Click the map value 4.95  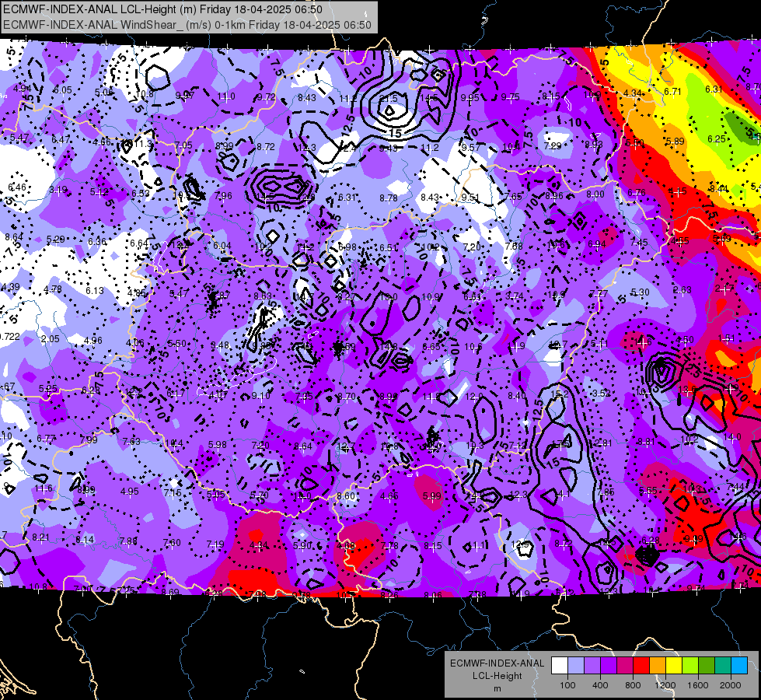pyautogui.click(x=130, y=491)
